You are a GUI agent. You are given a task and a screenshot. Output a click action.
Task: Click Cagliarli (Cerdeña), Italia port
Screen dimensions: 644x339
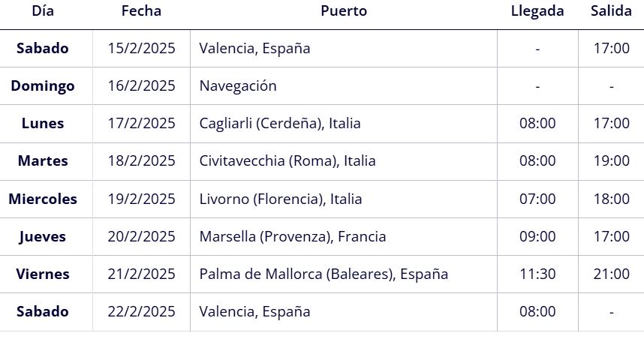[280, 123]
